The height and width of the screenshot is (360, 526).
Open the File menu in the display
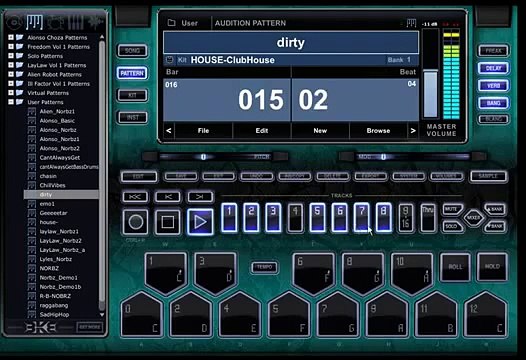pyautogui.click(x=203, y=131)
